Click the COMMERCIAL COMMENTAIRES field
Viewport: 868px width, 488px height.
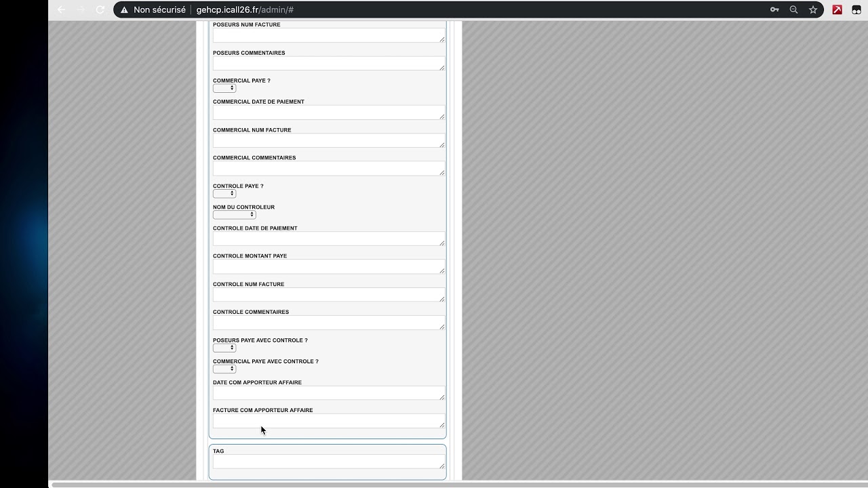[329, 169]
